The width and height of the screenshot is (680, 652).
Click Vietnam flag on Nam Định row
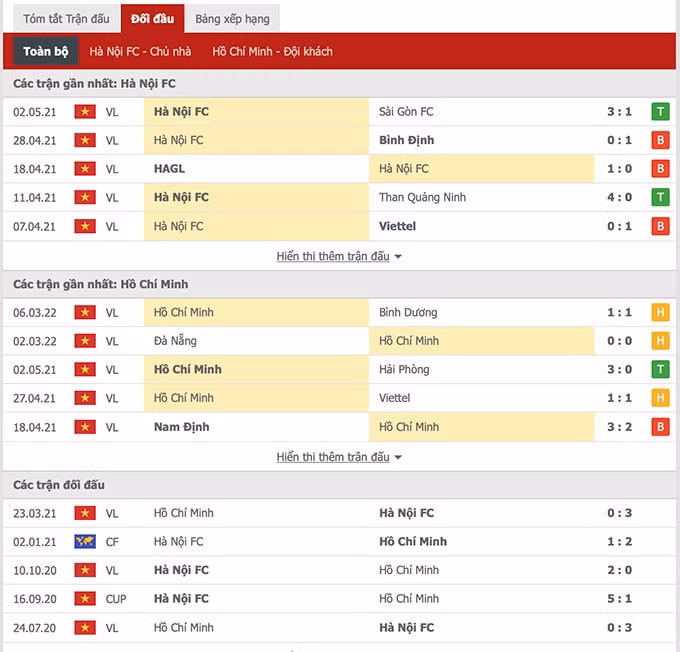[x=85, y=427]
